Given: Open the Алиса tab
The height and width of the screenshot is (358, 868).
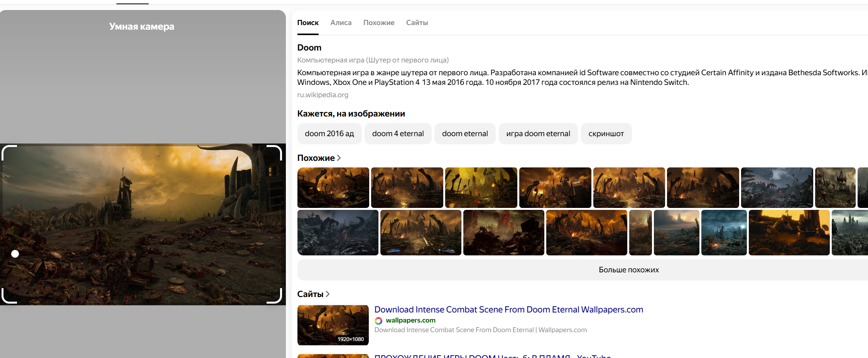Looking at the screenshot, I should tap(341, 23).
